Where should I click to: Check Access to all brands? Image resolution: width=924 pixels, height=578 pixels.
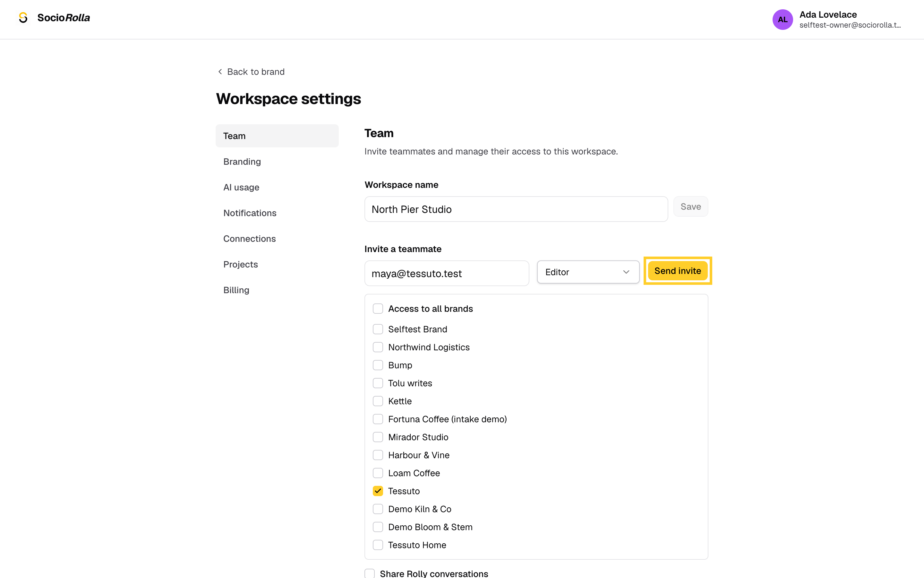(x=378, y=309)
